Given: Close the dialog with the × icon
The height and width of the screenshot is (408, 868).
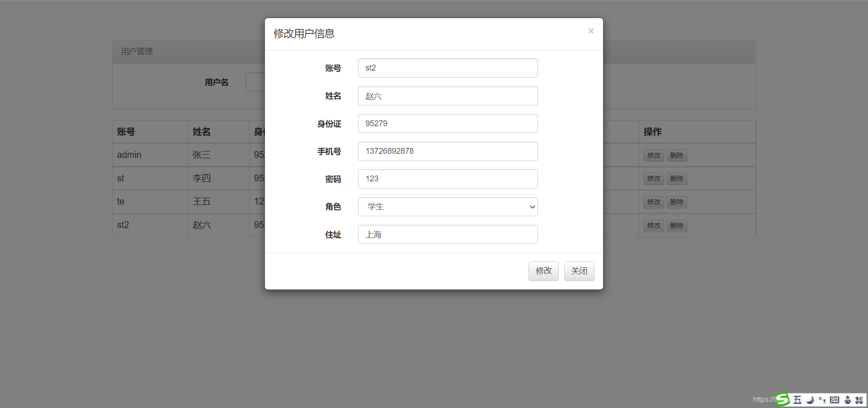Looking at the screenshot, I should click(x=590, y=31).
